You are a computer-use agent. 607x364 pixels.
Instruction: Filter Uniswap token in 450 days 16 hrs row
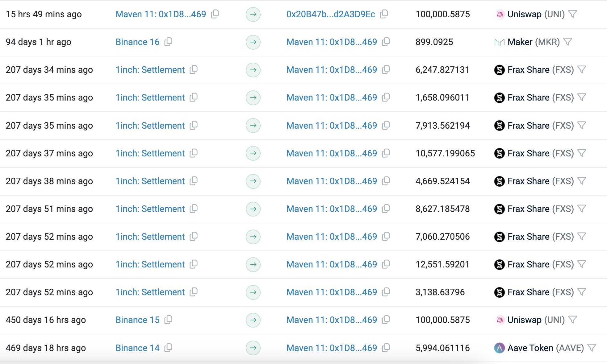573,320
